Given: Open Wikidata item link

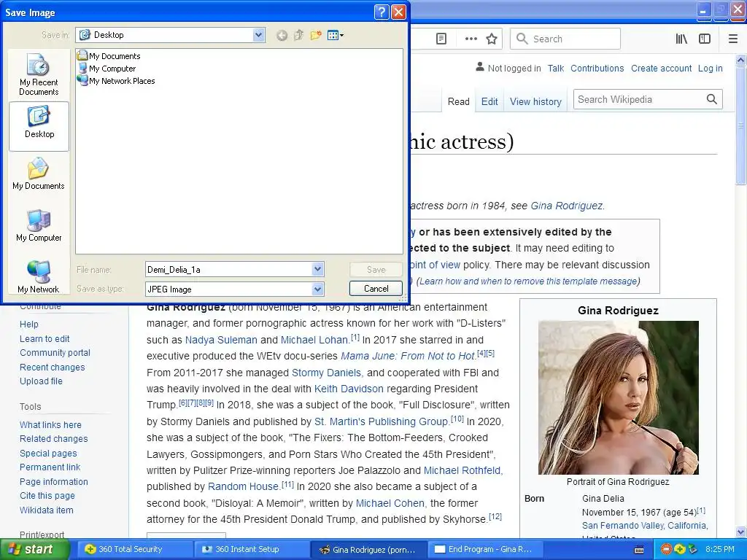Looking at the screenshot, I should click(46, 510).
